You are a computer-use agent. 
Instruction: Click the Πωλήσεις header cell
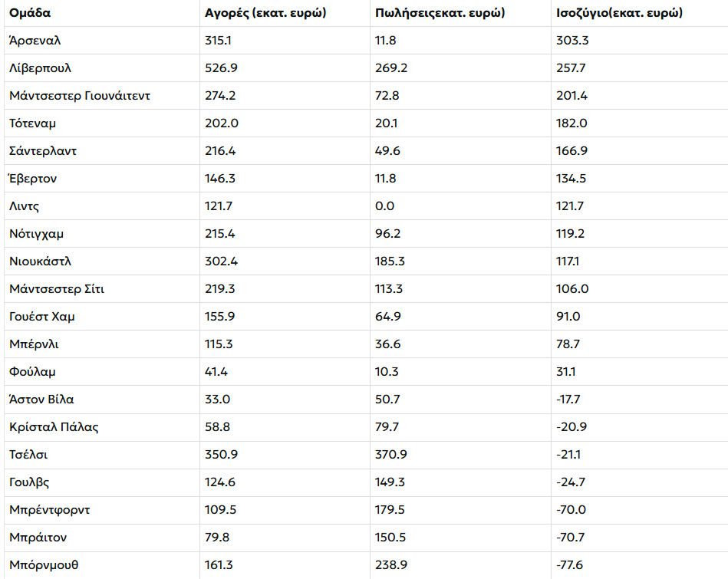tap(440, 13)
